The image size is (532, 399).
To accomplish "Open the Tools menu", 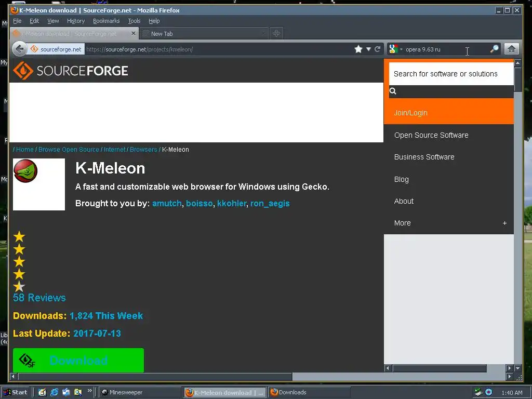I will [x=134, y=21].
